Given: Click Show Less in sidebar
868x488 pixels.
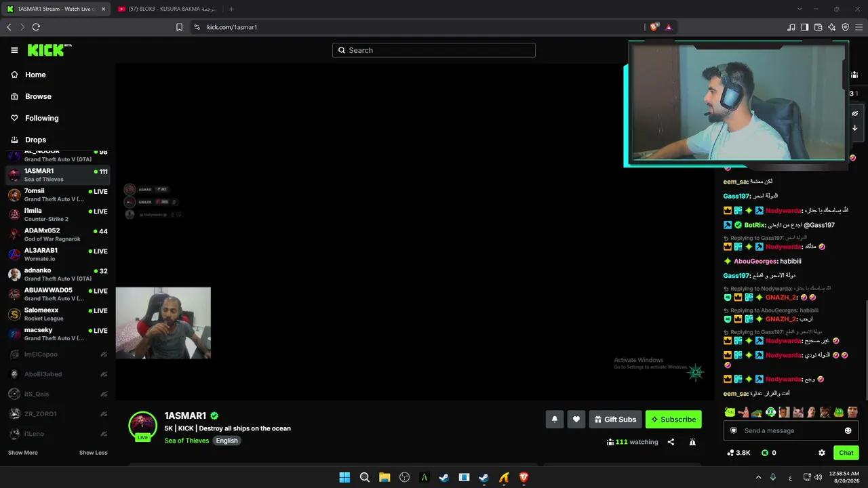Looking at the screenshot, I should [x=94, y=453].
